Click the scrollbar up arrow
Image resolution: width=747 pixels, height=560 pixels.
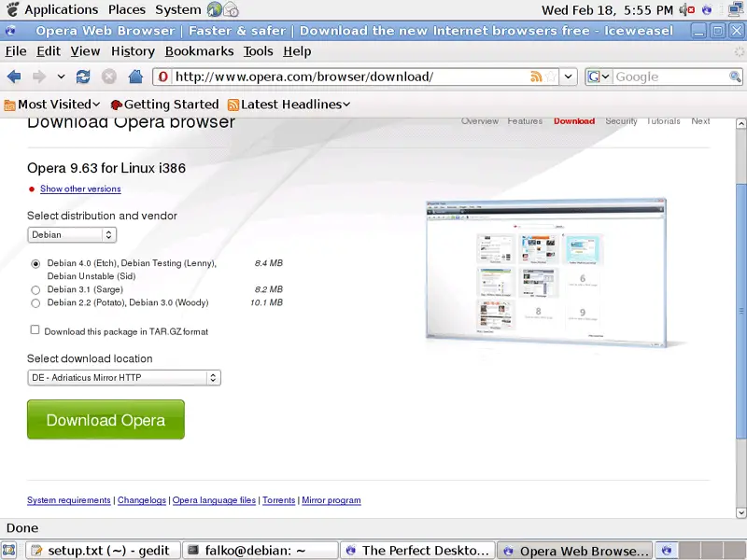[x=740, y=124]
